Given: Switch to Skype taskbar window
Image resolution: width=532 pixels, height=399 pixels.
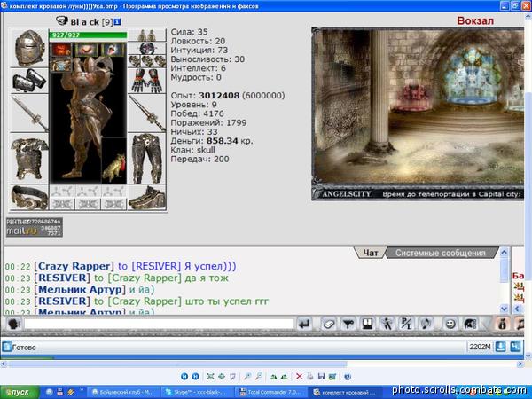Looking at the screenshot, I should [197, 392].
